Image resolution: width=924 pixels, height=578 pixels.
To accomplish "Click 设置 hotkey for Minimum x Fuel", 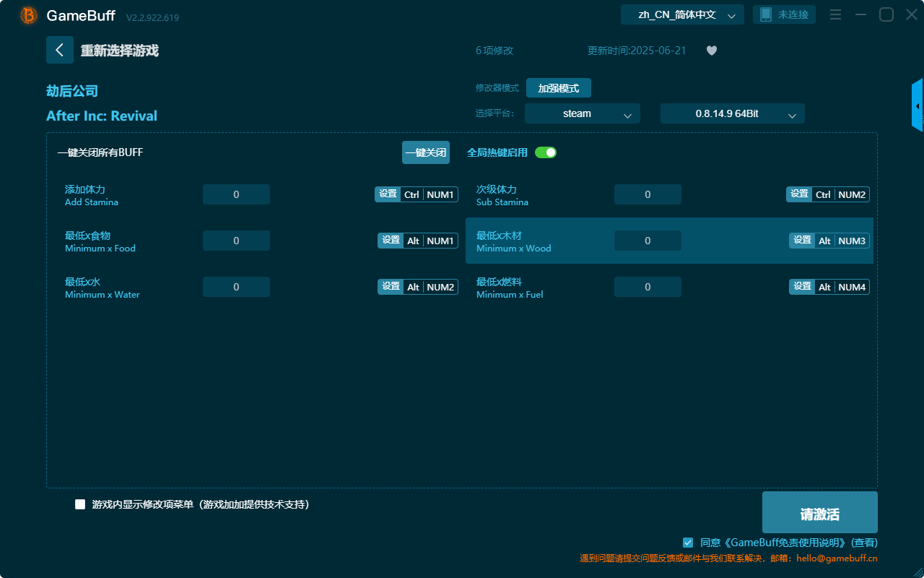I will pyautogui.click(x=801, y=286).
